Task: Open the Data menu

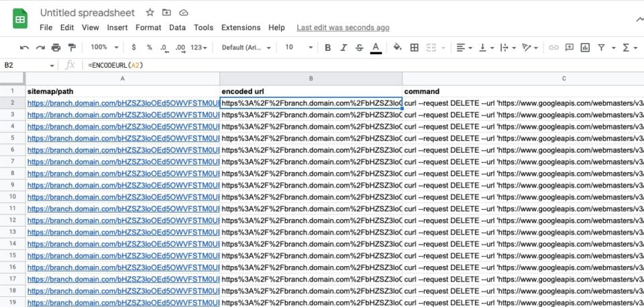Action: (177, 27)
